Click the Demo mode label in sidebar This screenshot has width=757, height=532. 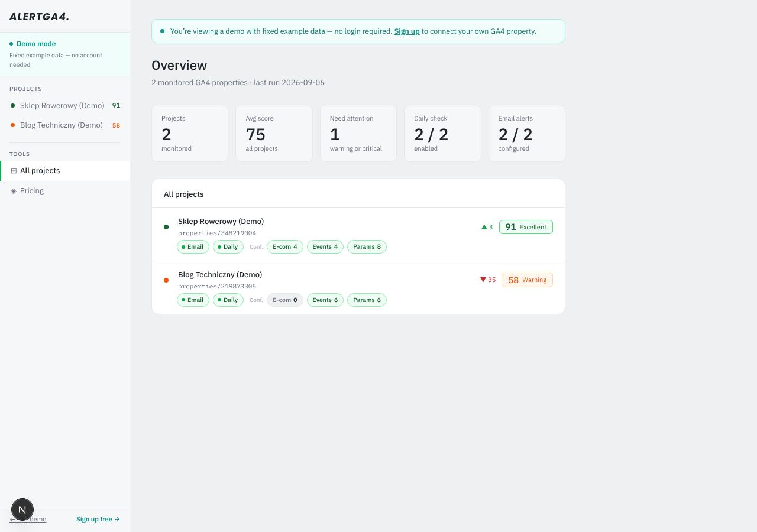[x=36, y=44]
